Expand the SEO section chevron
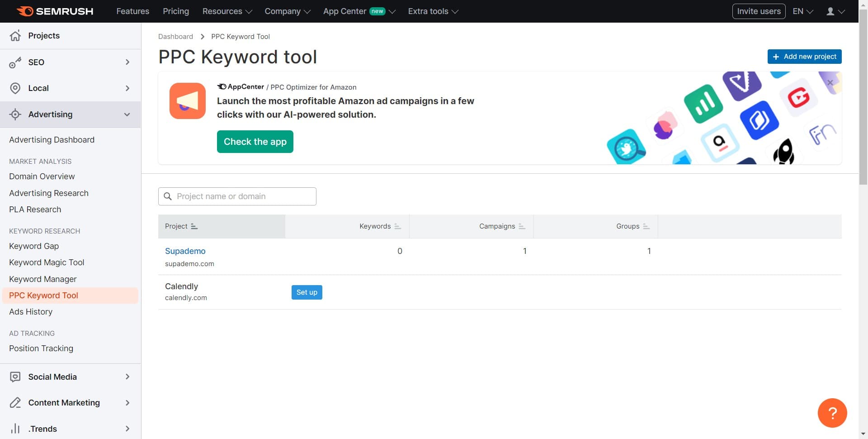 [127, 62]
